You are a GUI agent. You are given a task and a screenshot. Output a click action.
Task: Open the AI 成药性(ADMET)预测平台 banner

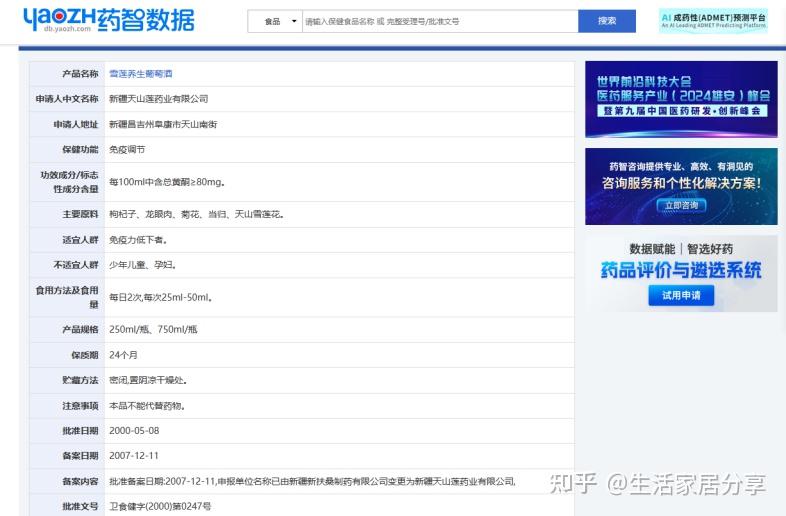(713, 21)
